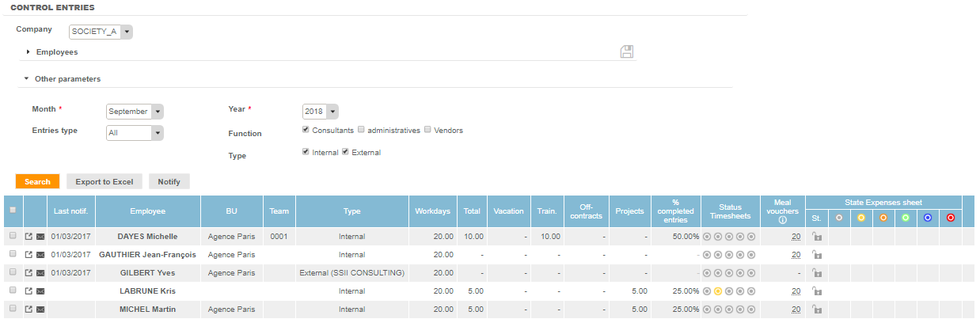Click the yellow timesheet status circle for LABRUNE Kris
The image size is (980, 319).
click(718, 291)
